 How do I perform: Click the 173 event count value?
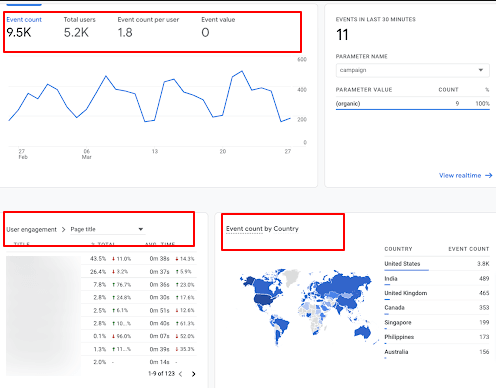tap(484, 337)
